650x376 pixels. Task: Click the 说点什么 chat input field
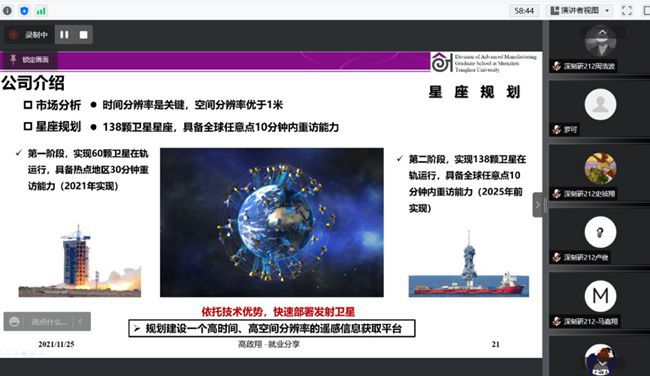point(49,322)
